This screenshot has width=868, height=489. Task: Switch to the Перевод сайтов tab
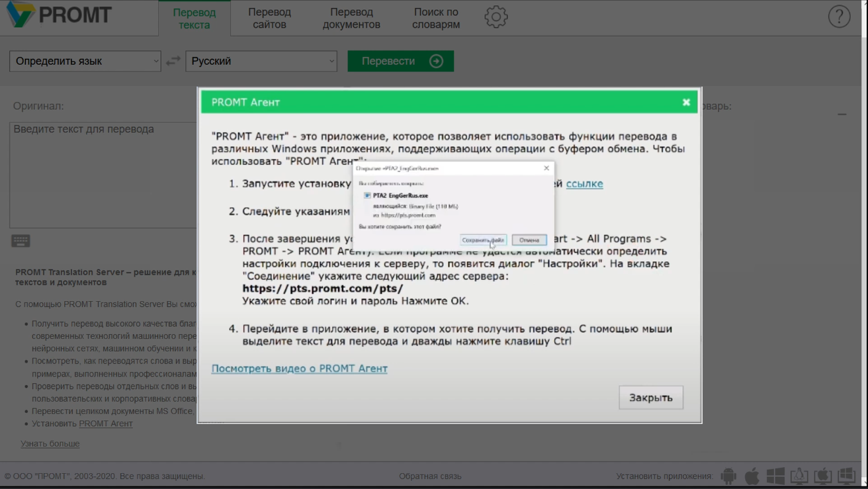pos(269,19)
